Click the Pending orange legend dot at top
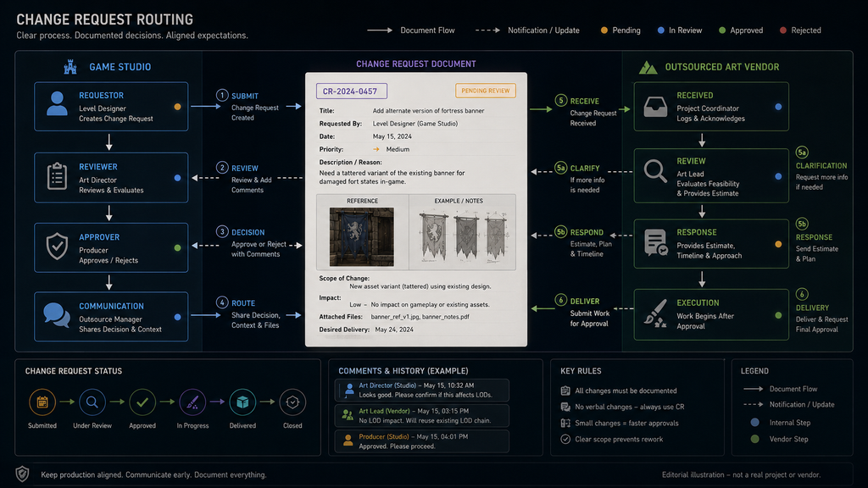Image resolution: width=868 pixels, height=488 pixels. [x=604, y=30]
